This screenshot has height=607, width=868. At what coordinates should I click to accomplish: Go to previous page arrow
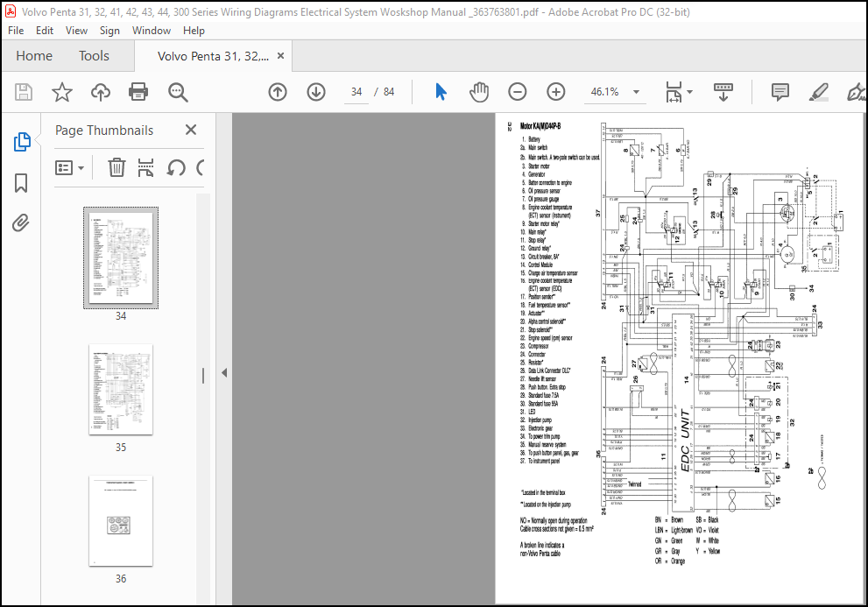click(x=278, y=92)
